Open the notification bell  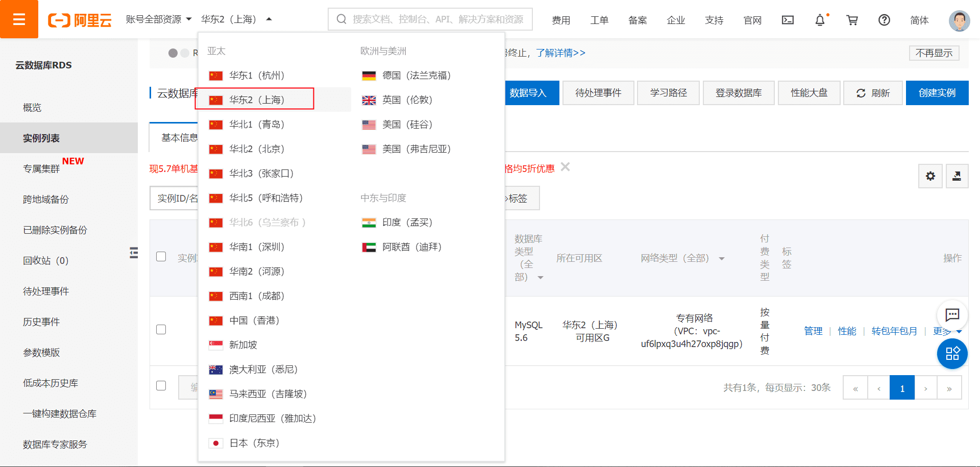(x=820, y=20)
